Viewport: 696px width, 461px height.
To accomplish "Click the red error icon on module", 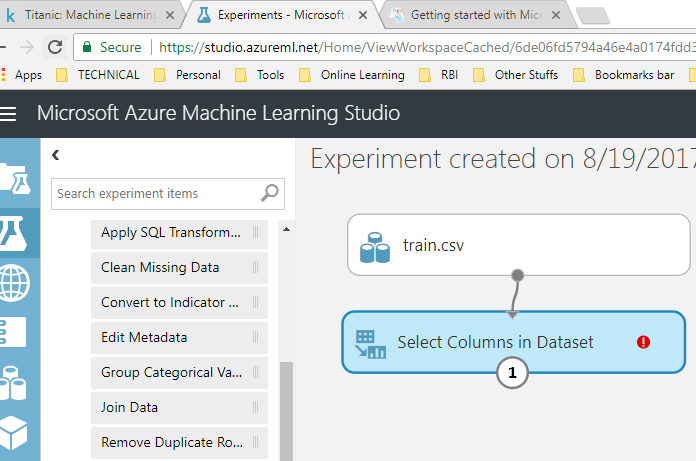I will (643, 342).
